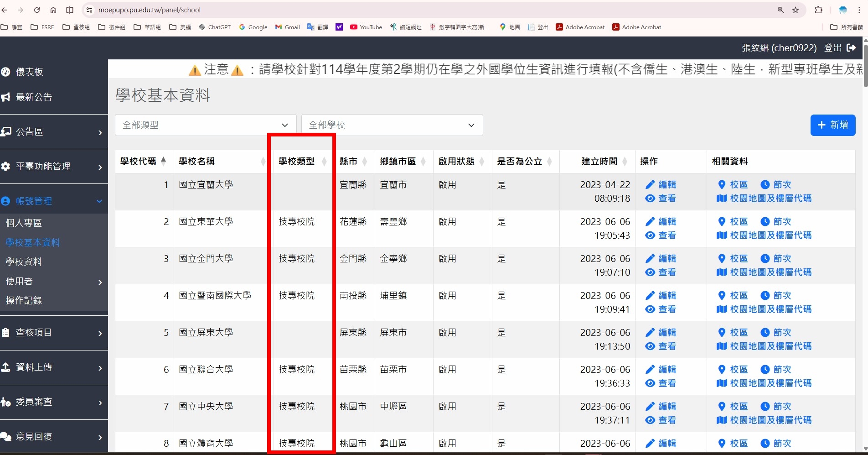
Task: Sort table by 鄉鎮市區 column
Action: [x=404, y=161]
